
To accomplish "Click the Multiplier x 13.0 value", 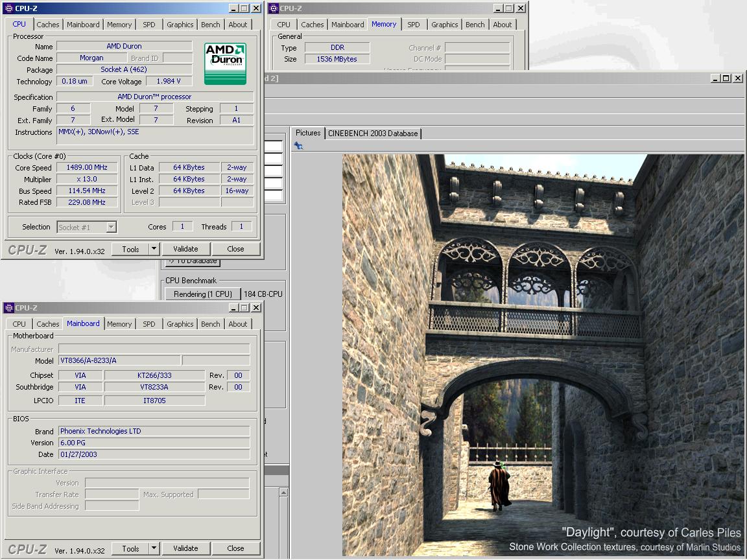I will [x=87, y=179].
